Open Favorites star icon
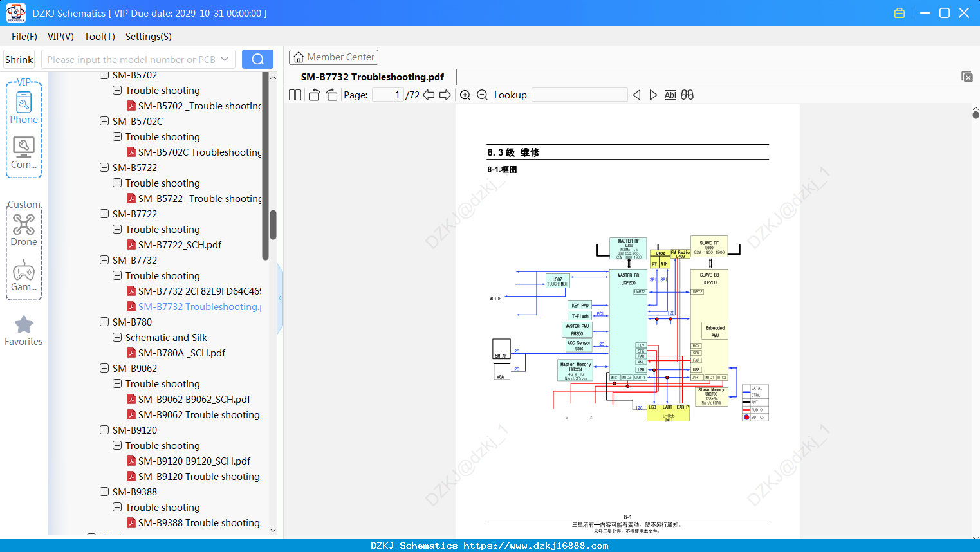 [x=24, y=331]
